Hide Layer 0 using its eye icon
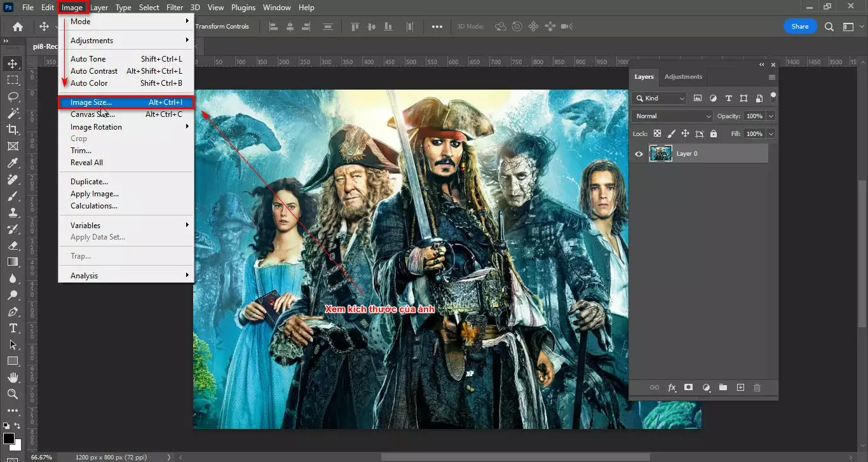This screenshot has height=462, width=868. coord(639,153)
